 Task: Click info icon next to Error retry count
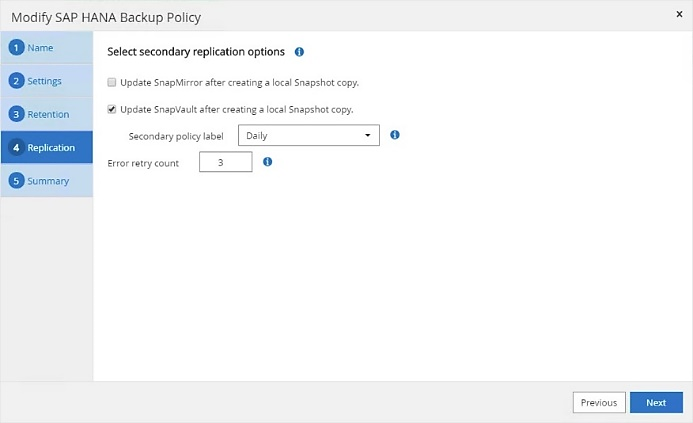268,162
